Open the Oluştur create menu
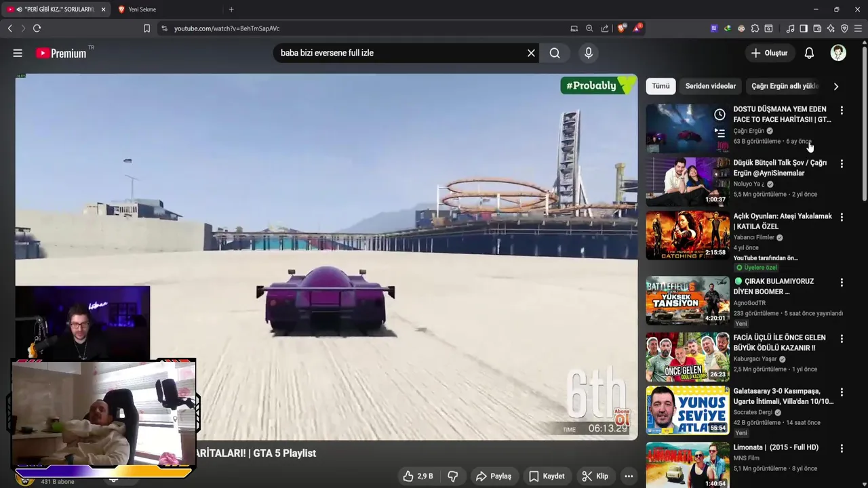The image size is (868, 488). [x=769, y=53]
